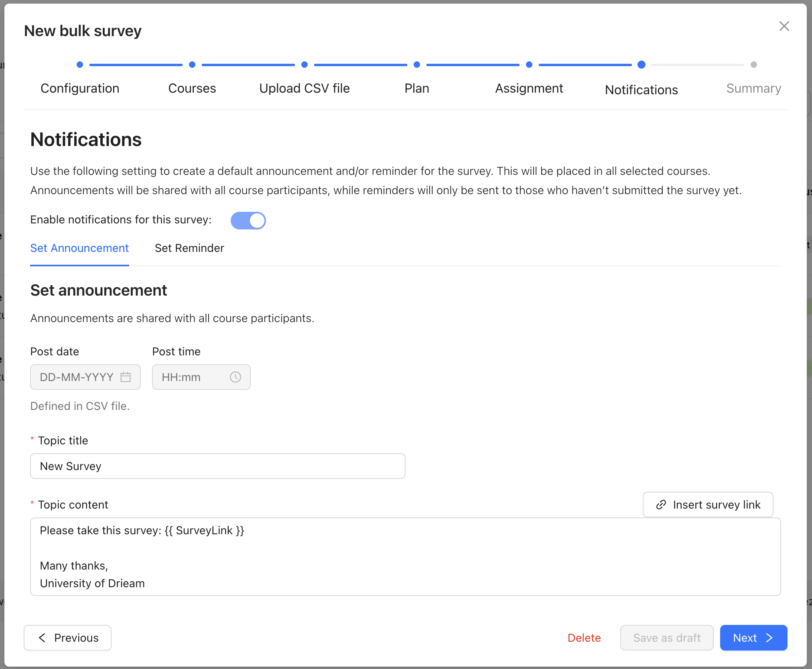Image resolution: width=812 pixels, height=669 pixels.
Task: Click the Post date DD-MM-YYYY field
Action: pyautogui.click(x=85, y=377)
